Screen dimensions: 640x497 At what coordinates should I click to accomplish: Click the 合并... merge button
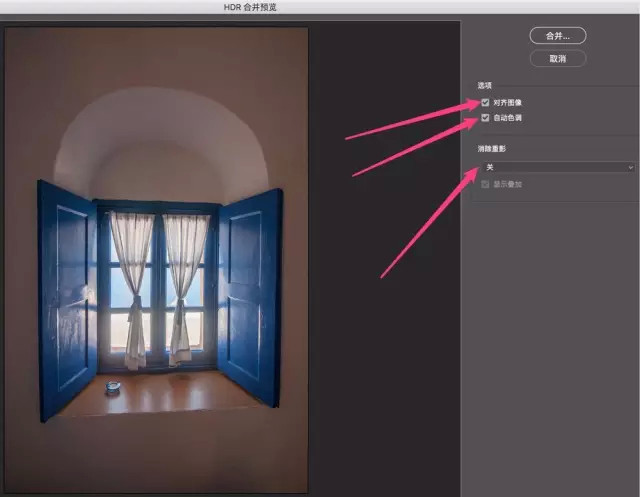pyautogui.click(x=558, y=36)
